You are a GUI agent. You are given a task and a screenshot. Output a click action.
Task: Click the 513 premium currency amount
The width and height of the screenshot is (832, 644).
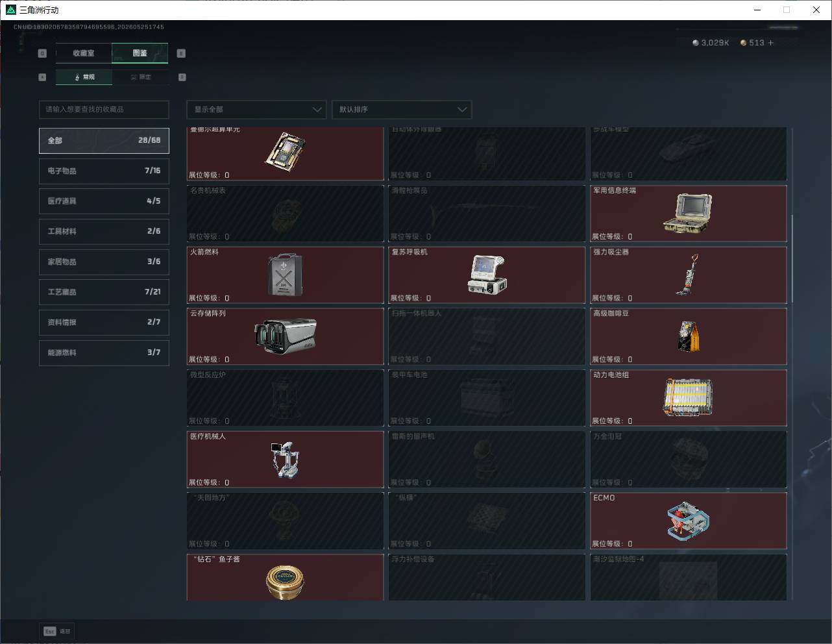pos(757,43)
